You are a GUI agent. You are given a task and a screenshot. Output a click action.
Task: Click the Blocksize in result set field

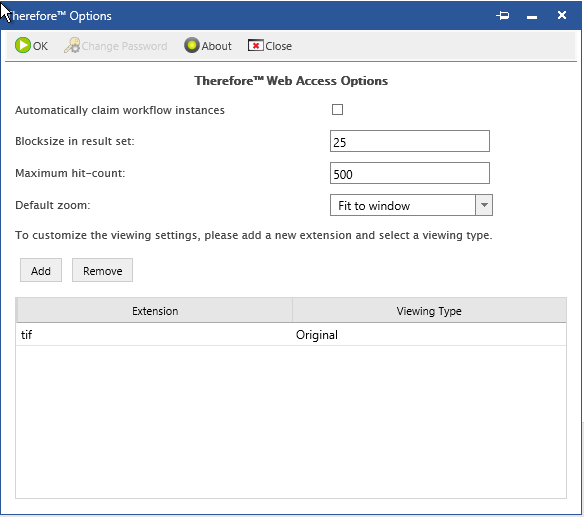point(410,141)
